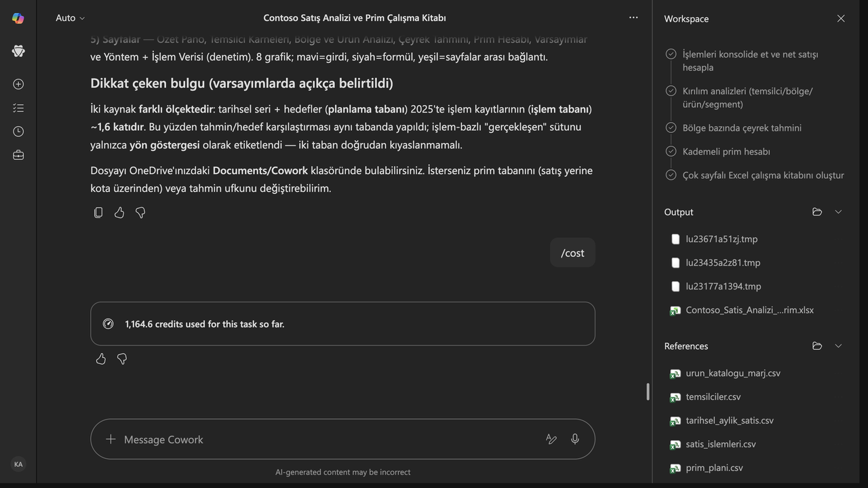Open file lu23671a51zj.tmp
Viewport: 868px width, 488px height.
point(722,239)
